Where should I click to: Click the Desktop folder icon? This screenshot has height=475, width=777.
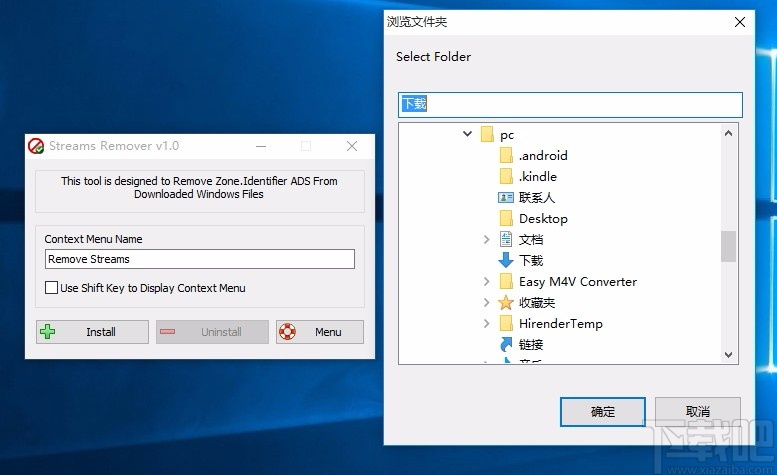506,218
